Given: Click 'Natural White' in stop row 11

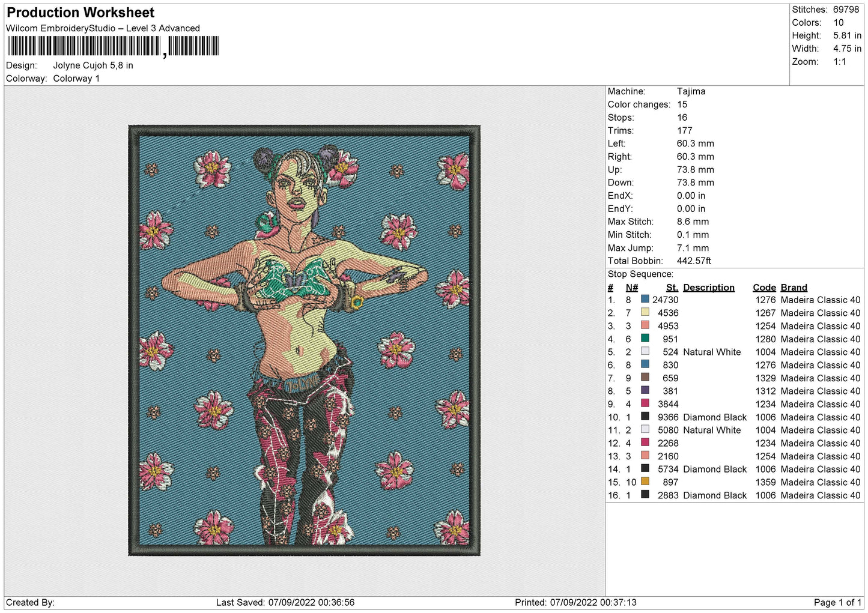Looking at the screenshot, I should click(x=712, y=430).
